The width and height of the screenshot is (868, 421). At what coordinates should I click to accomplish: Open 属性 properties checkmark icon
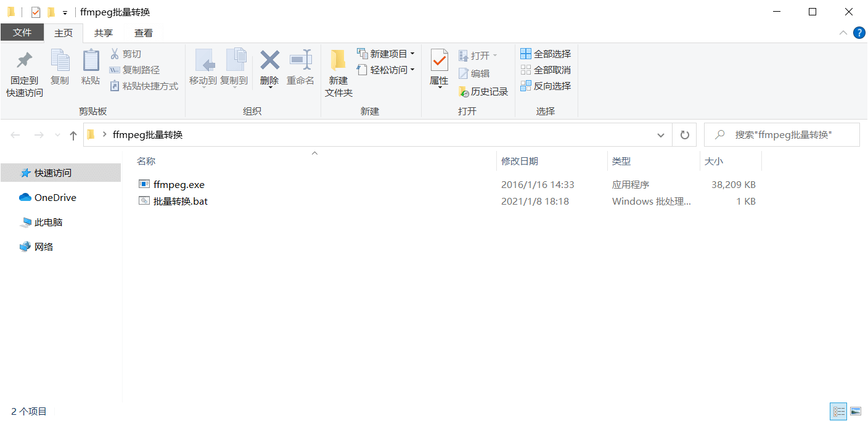439,60
